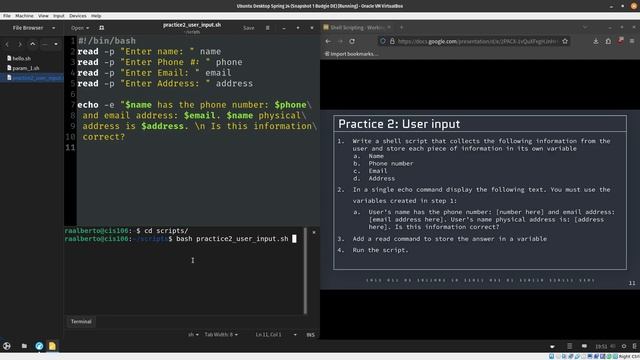The width and height of the screenshot is (640, 360).
Task: Open the Help menu in VirtualBox
Action: 96,16
